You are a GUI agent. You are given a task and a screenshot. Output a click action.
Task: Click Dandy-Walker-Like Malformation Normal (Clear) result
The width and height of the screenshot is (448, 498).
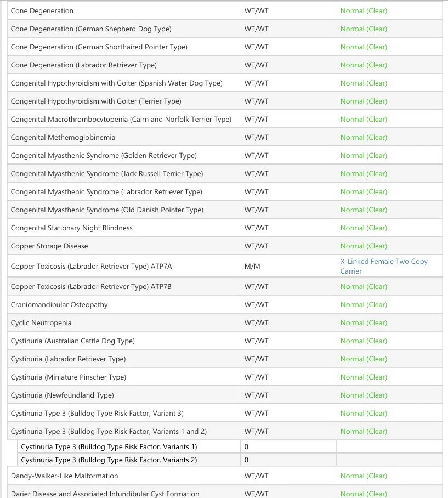[364, 476]
